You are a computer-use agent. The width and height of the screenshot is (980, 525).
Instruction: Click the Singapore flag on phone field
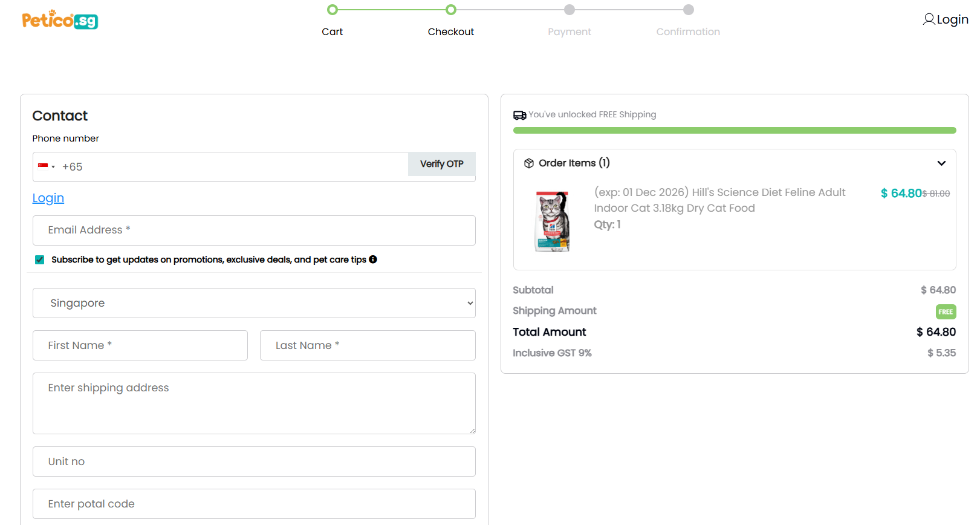tap(42, 166)
